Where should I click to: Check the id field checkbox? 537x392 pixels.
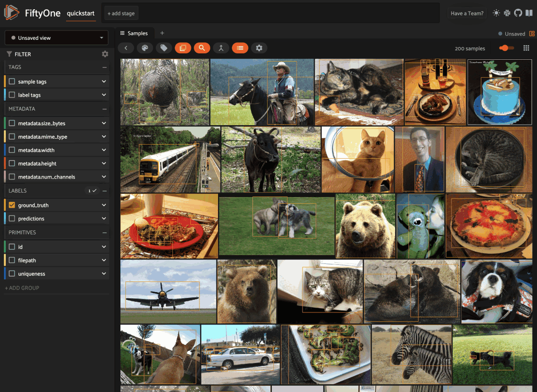coord(12,246)
